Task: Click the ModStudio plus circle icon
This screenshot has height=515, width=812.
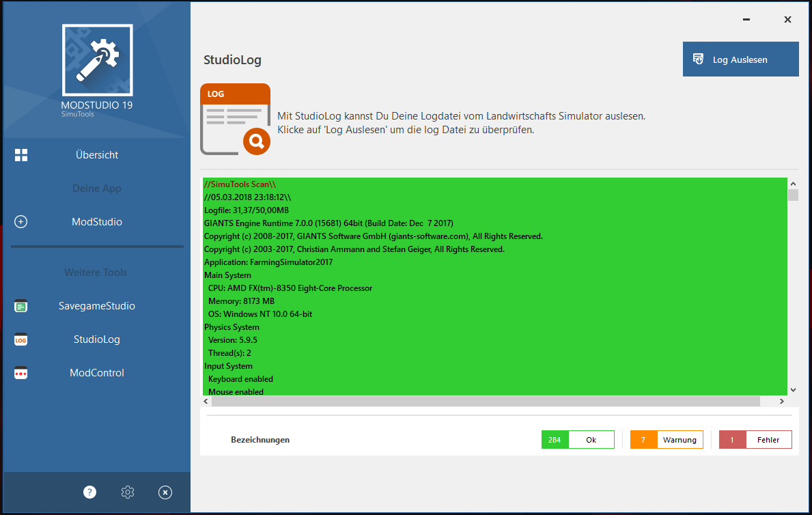Action: click(x=21, y=222)
